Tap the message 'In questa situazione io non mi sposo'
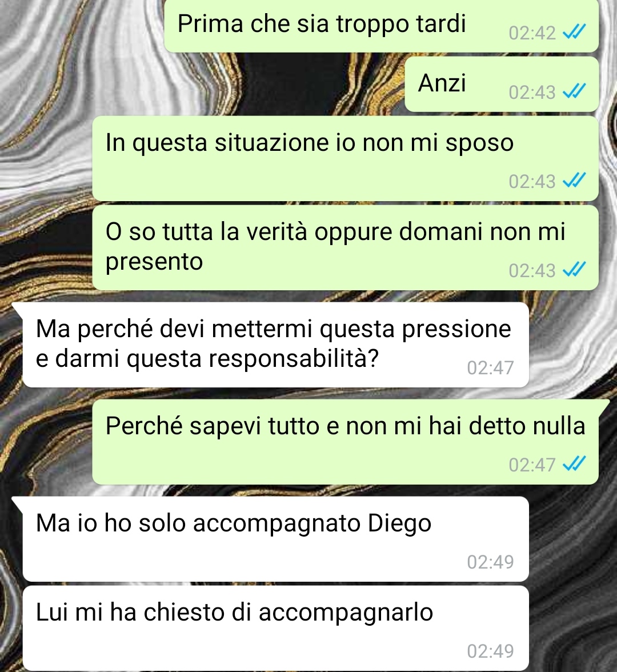Screen dimensions: 617x672 click(345, 159)
